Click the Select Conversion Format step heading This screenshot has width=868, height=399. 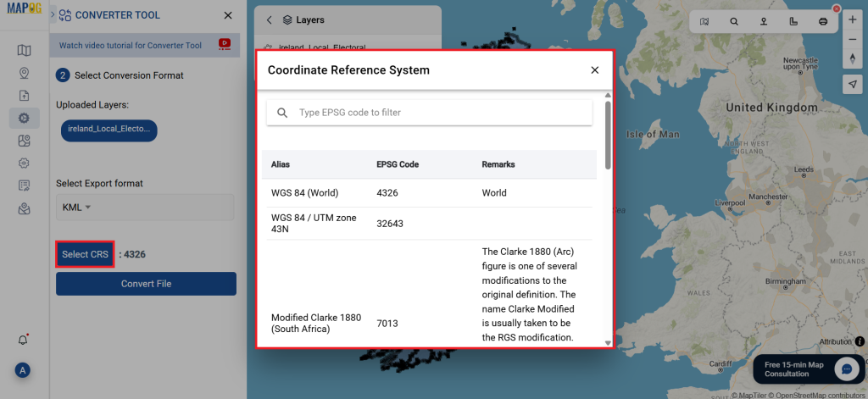pos(129,75)
